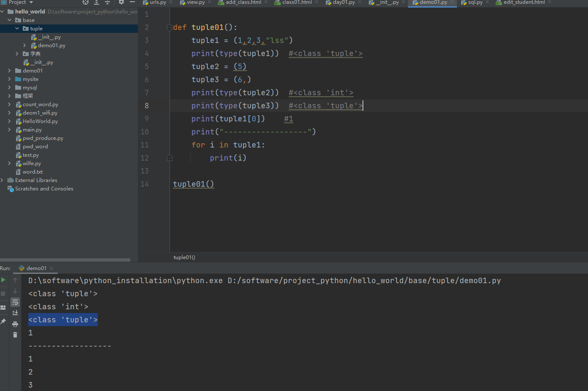Screen dimensions: 588x391
Task: Click tuple01() call on line 14
Action: pyautogui.click(x=193, y=184)
